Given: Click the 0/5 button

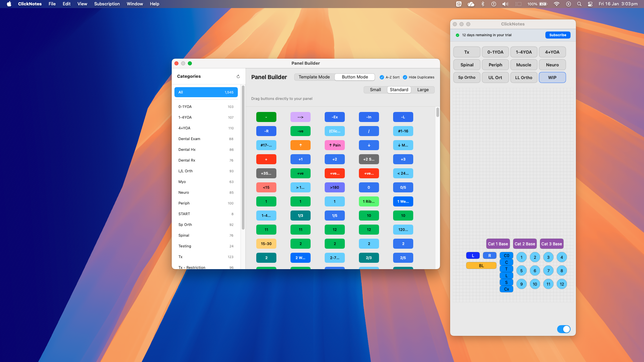Looking at the screenshot, I should (x=403, y=187).
